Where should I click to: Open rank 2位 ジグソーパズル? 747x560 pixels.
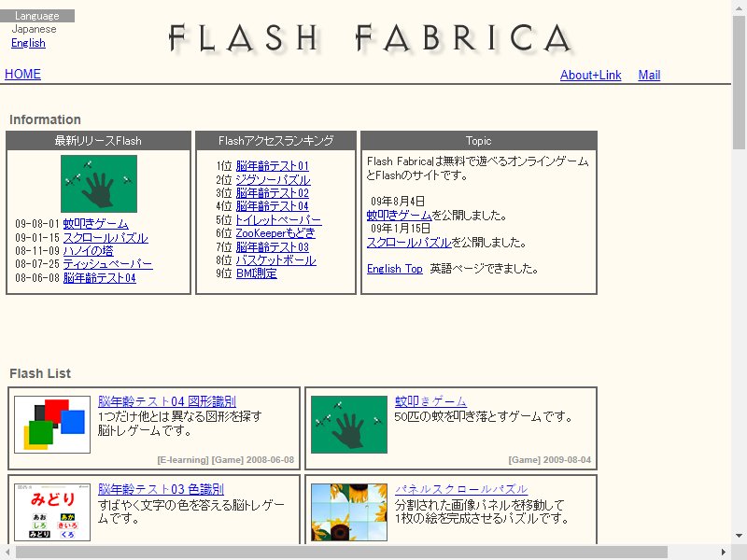click(273, 179)
